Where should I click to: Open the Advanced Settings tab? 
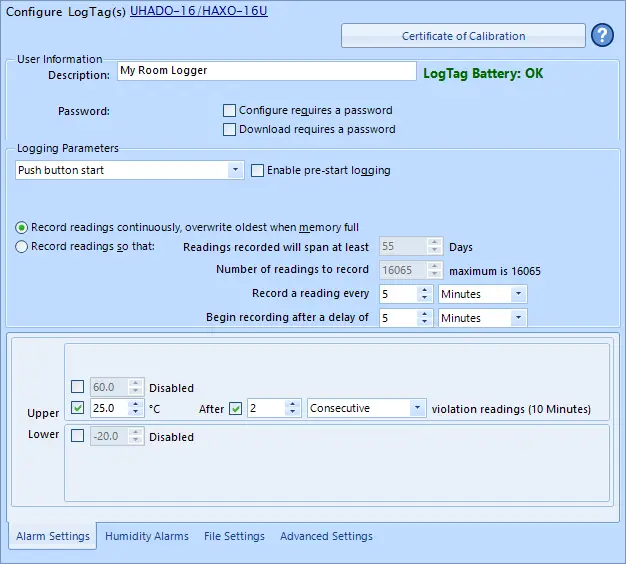coord(326,536)
